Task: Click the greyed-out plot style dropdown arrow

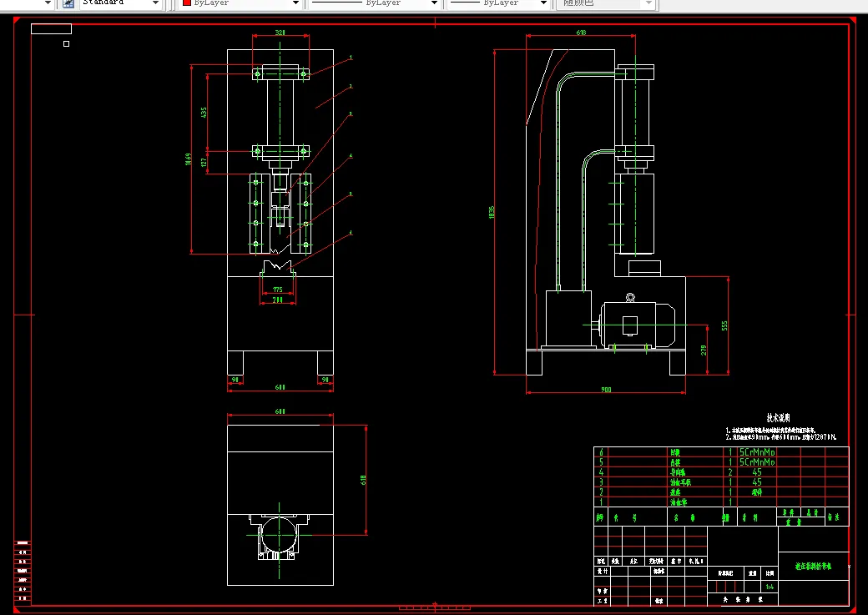Action: 648,3
